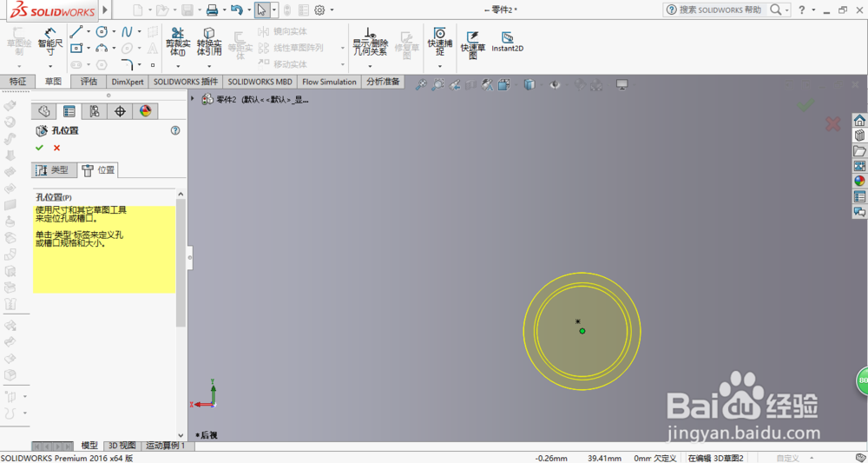This screenshot has width=868, height=463.
Task: Open Spline tool dropdown arrow
Action: click(140, 31)
